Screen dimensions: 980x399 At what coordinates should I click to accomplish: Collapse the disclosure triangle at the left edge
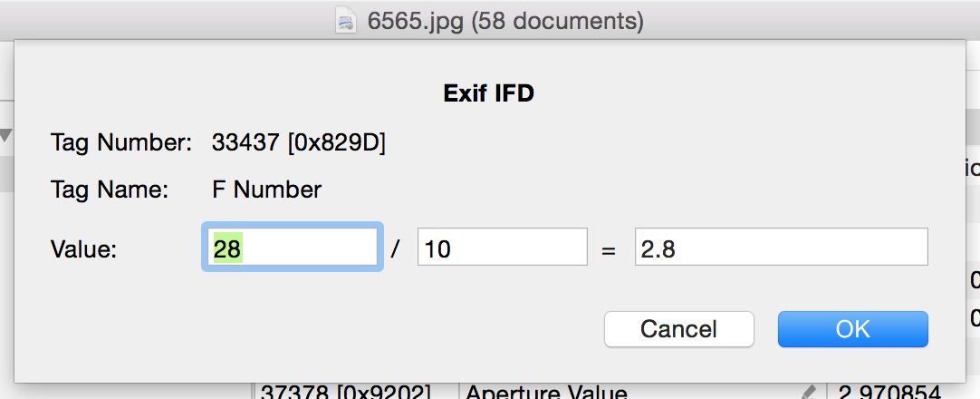pyautogui.click(x=6, y=136)
